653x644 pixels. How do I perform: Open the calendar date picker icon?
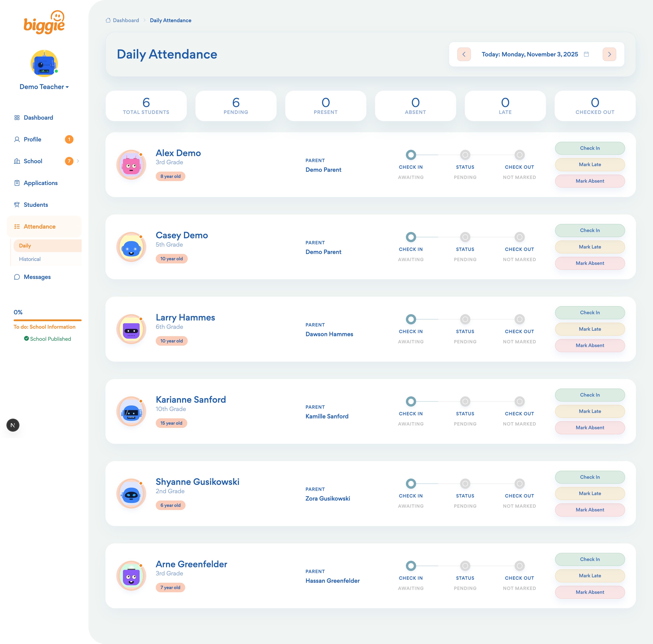[586, 54]
